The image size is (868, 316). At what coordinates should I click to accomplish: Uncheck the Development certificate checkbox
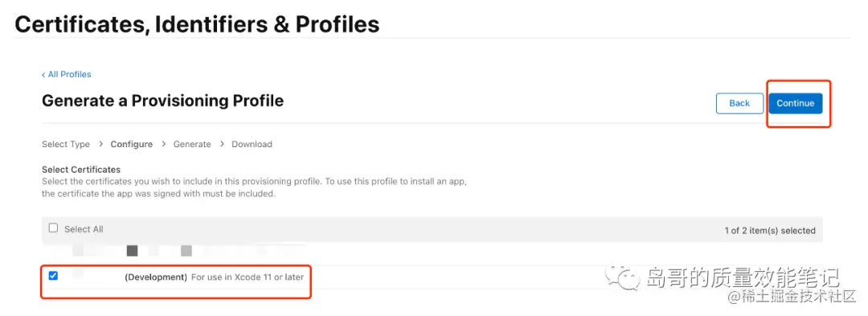pyautogui.click(x=53, y=276)
